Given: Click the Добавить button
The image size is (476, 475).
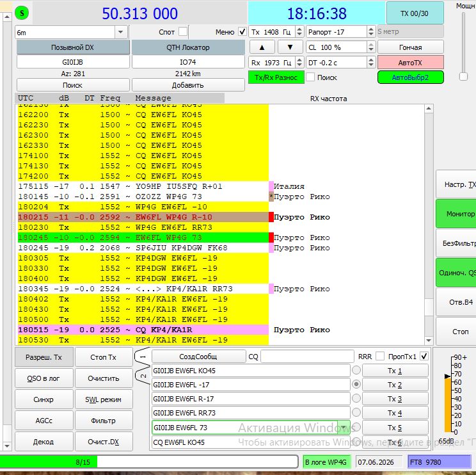Looking at the screenshot, I should 188,85.
